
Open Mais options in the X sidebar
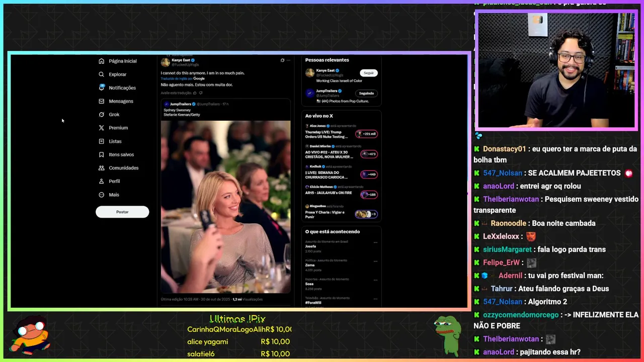pyautogui.click(x=109, y=195)
